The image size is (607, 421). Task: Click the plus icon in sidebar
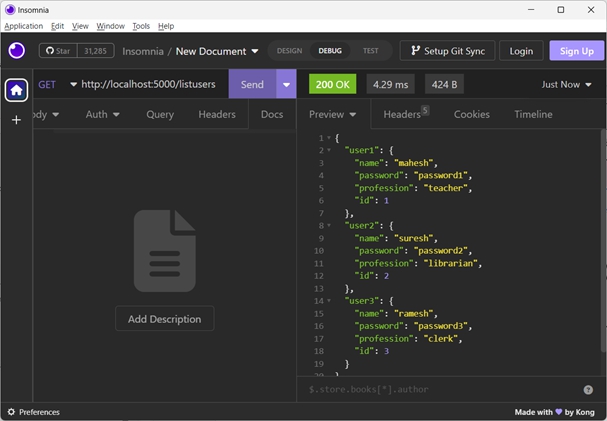(16, 120)
